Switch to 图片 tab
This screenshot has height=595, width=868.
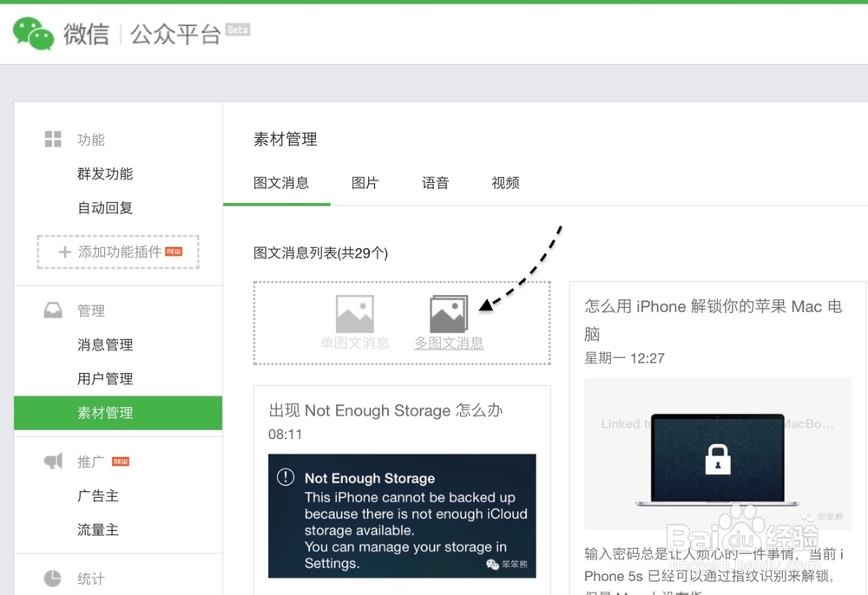point(365,183)
